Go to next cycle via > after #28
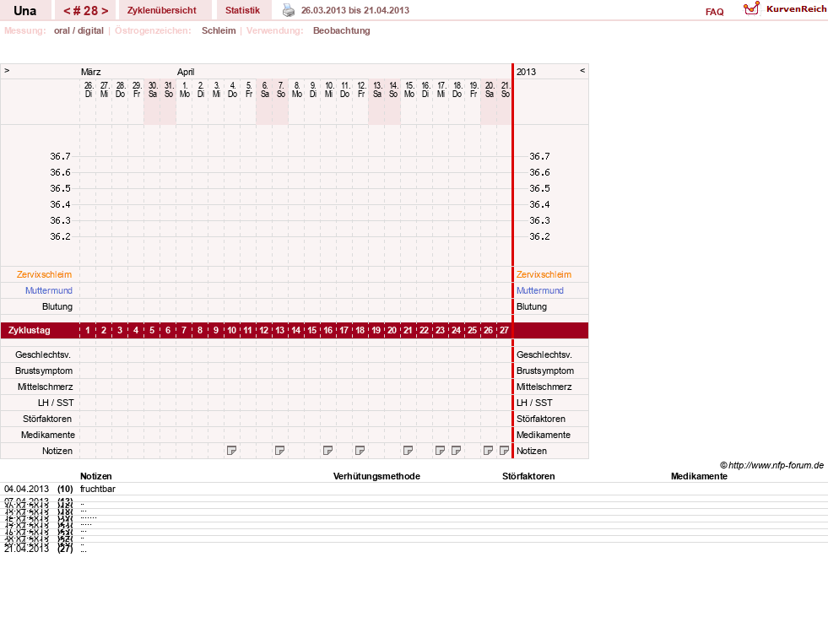The image size is (828, 644). click(105, 11)
